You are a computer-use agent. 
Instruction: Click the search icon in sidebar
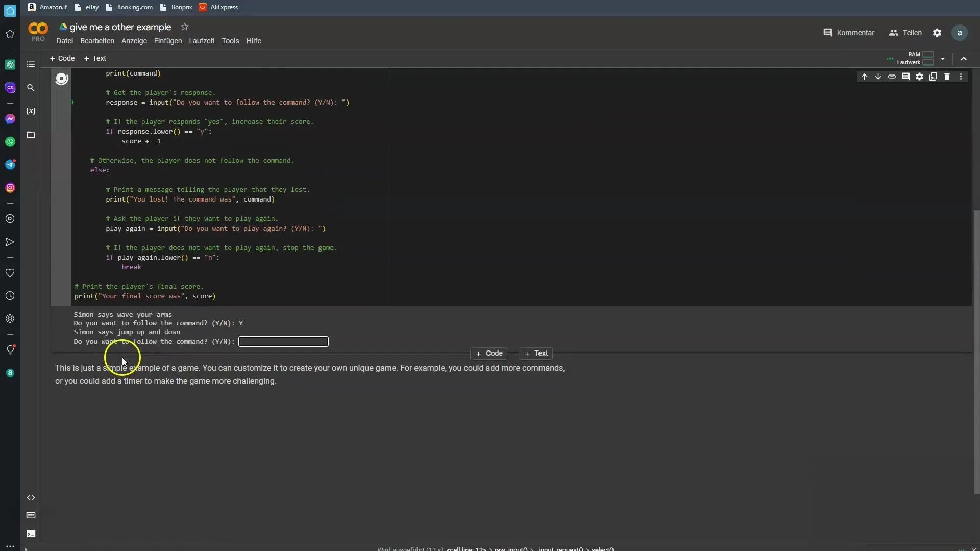(31, 87)
